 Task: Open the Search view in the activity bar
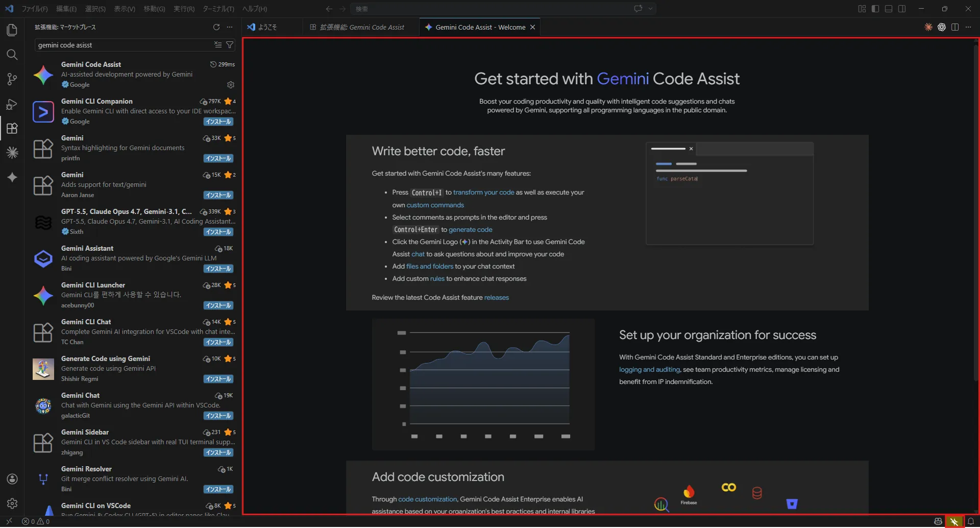click(x=12, y=55)
